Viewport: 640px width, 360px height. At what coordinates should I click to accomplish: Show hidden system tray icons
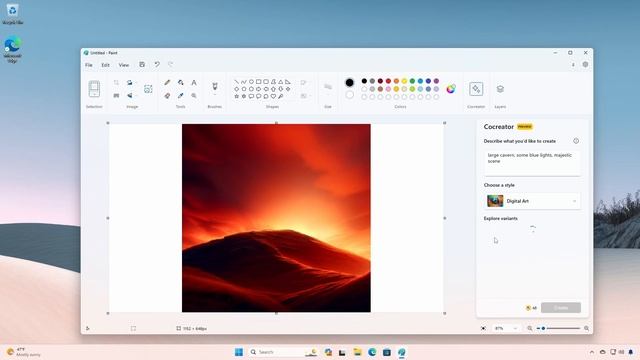click(592, 352)
